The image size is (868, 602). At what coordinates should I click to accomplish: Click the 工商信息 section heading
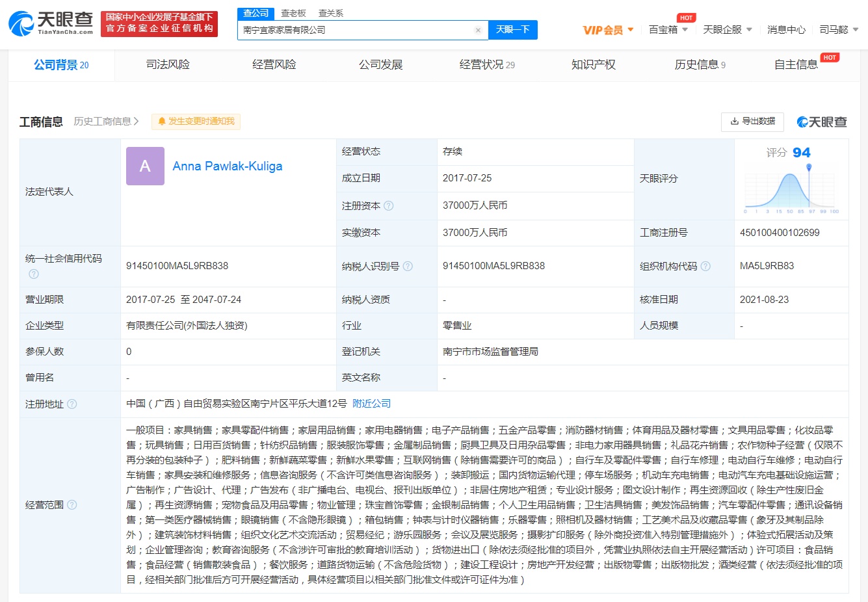point(41,122)
